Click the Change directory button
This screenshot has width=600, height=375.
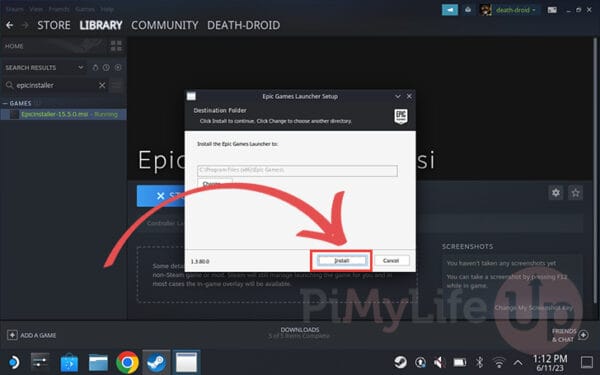pyautogui.click(x=214, y=183)
